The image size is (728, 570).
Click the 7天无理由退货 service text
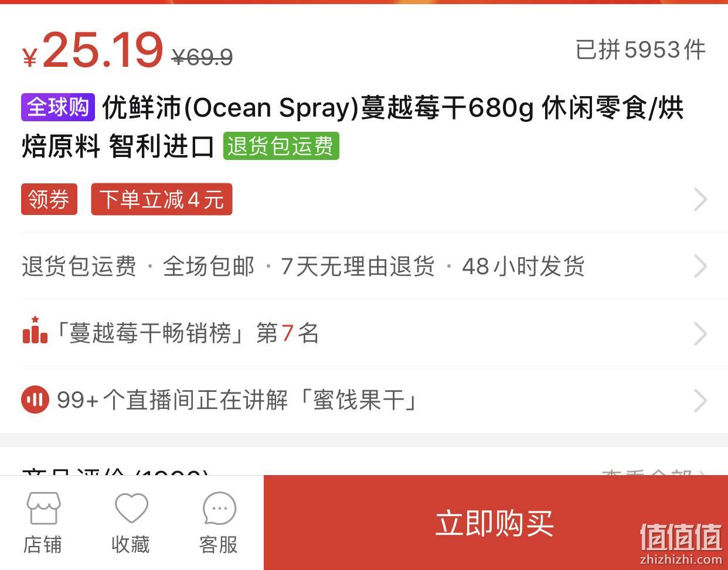coord(358,267)
